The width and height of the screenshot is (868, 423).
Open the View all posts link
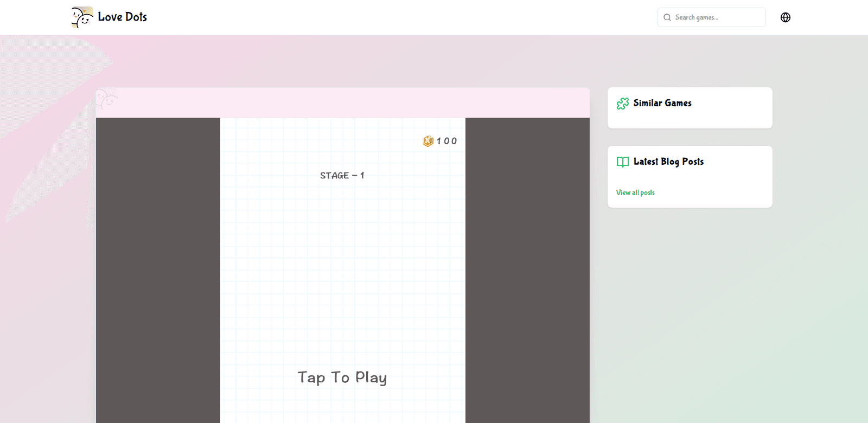635,193
